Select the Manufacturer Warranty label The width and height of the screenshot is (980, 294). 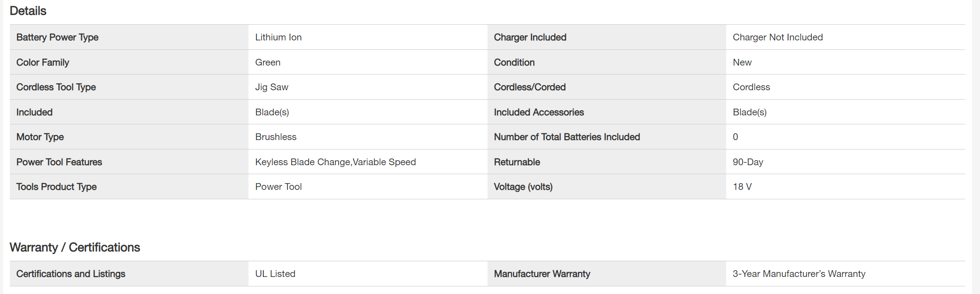542,274
